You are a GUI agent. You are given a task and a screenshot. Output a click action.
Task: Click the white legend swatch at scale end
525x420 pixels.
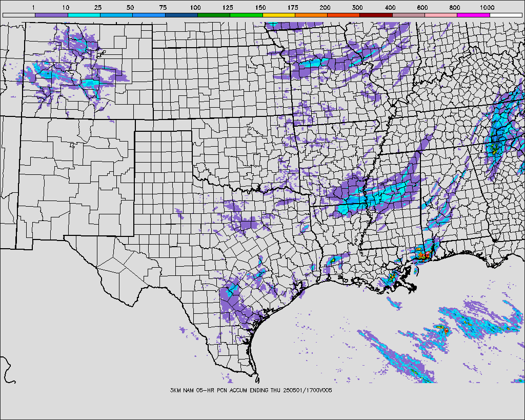(506, 15)
